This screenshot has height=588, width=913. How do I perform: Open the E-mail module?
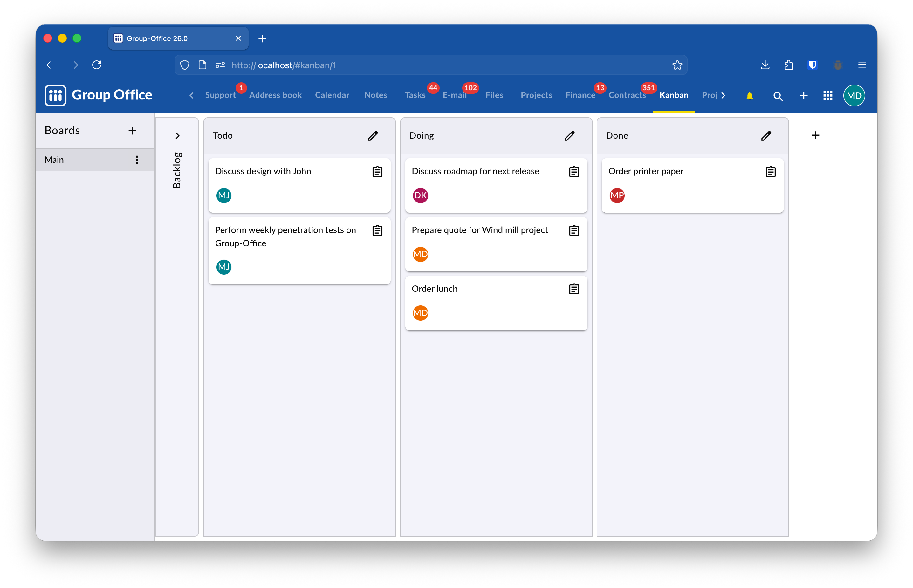[454, 95]
